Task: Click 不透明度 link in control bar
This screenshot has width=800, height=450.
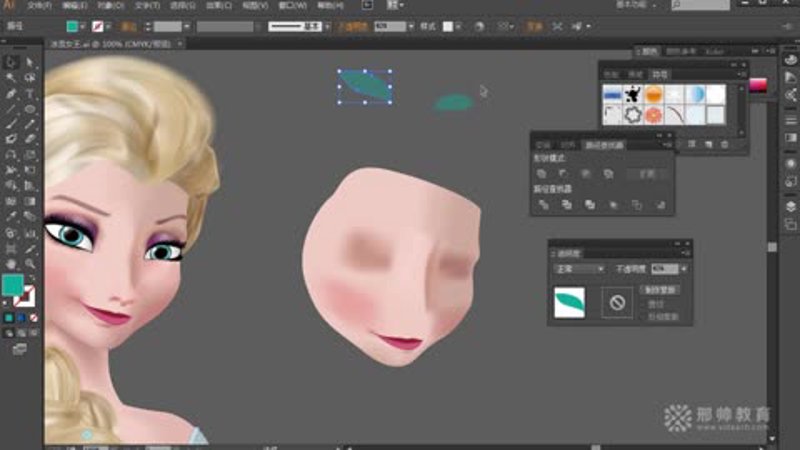Action: [x=354, y=27]
